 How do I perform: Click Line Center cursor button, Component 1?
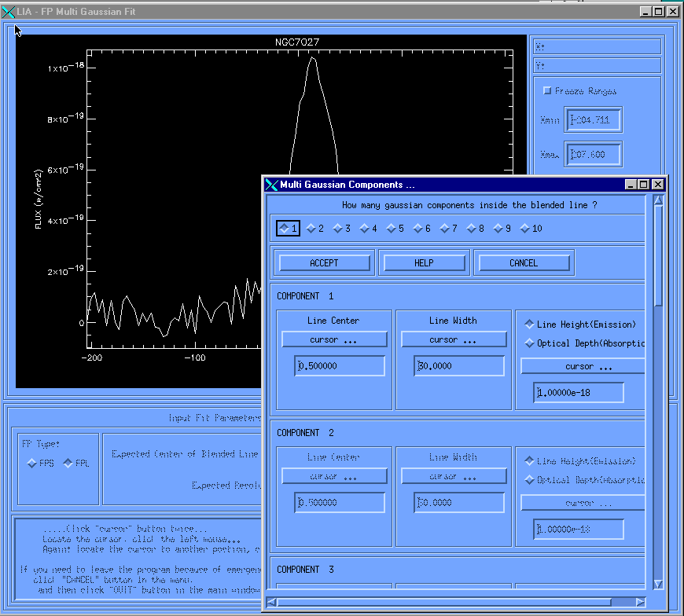tap(334, 339)
